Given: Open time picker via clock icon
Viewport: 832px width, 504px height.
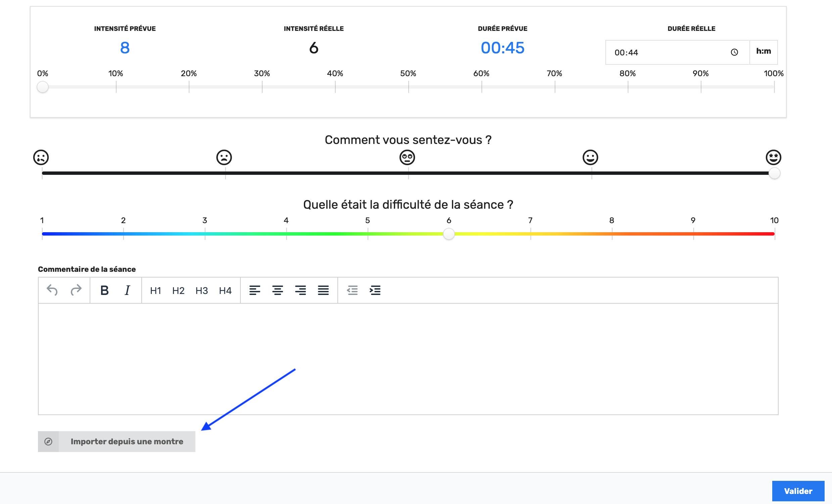Looking at the screenshot, I should click(734, 52).
